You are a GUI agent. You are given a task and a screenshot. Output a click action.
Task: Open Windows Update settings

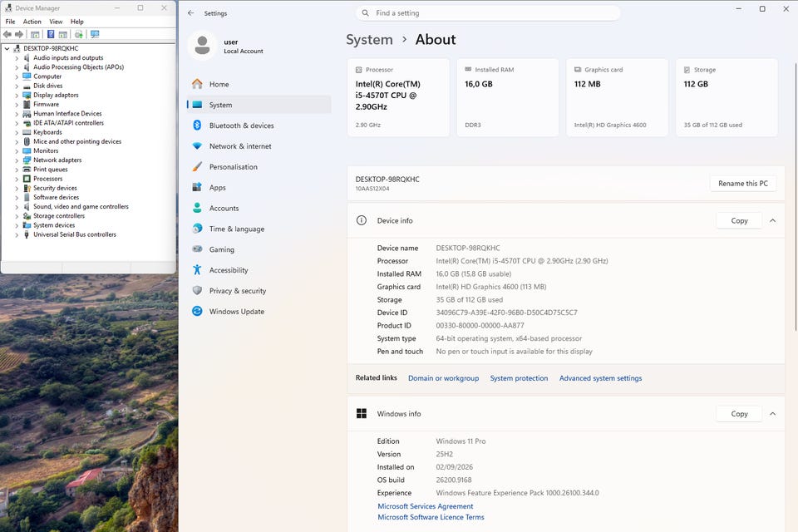(x=259, y=311)
